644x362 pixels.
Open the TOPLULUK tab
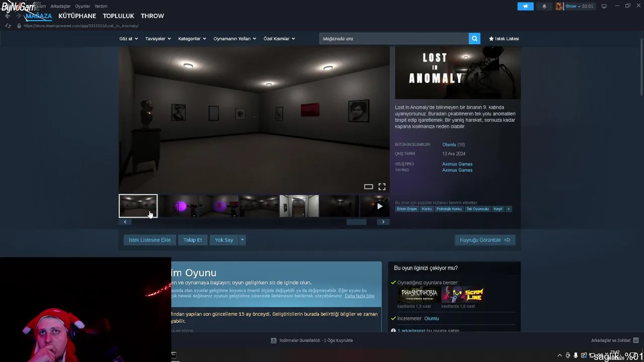[118, 16]
